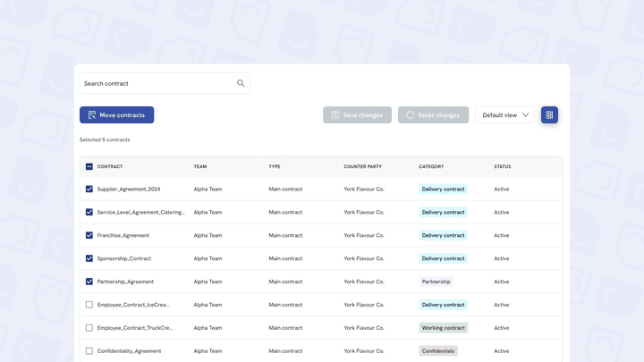644x362 pixels.
Task: Click the Confidentials category tag
Action: (x=438, y=351)
